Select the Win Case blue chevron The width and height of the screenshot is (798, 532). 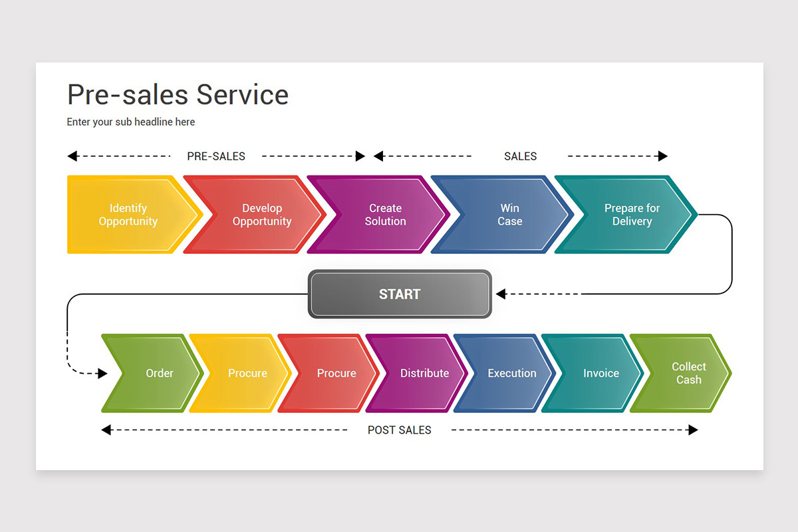click(503, 215)
